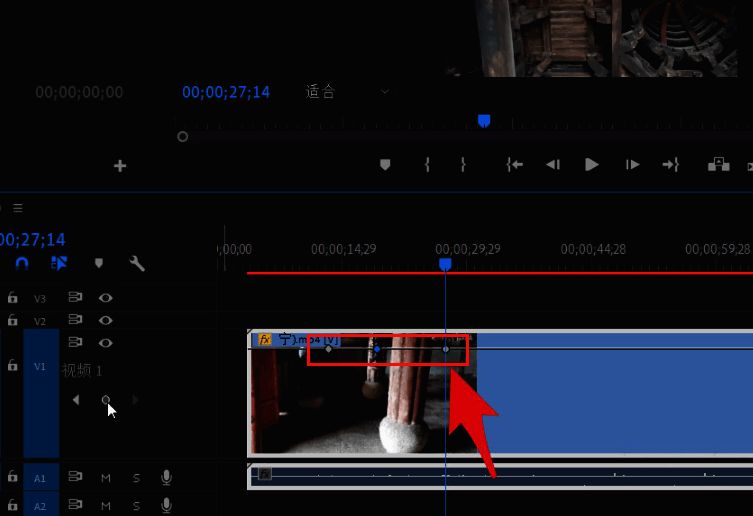The height and width of the screenshot is (516, 753).
Task: Toggle V3 track output eye
Action: 105,298
